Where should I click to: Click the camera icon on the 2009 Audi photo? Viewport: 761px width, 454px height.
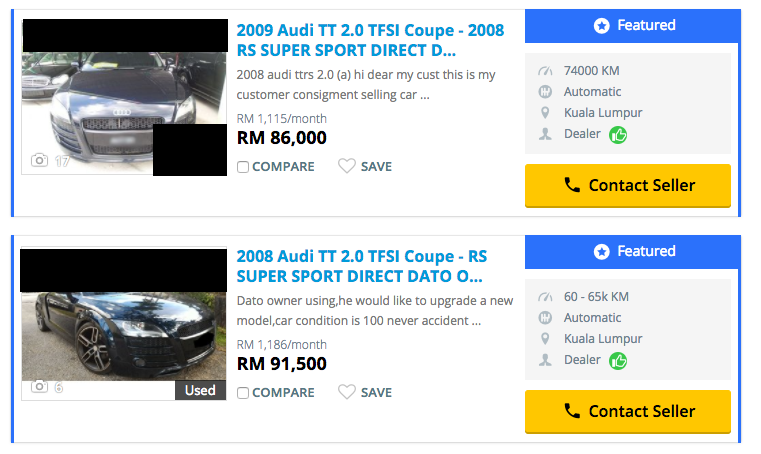click(x=40, y=160)
